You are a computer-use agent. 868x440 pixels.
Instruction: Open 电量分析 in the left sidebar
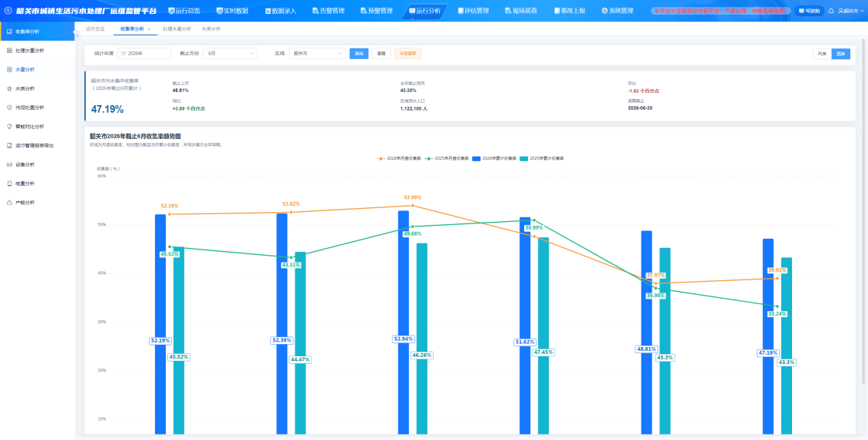(37, 184)
